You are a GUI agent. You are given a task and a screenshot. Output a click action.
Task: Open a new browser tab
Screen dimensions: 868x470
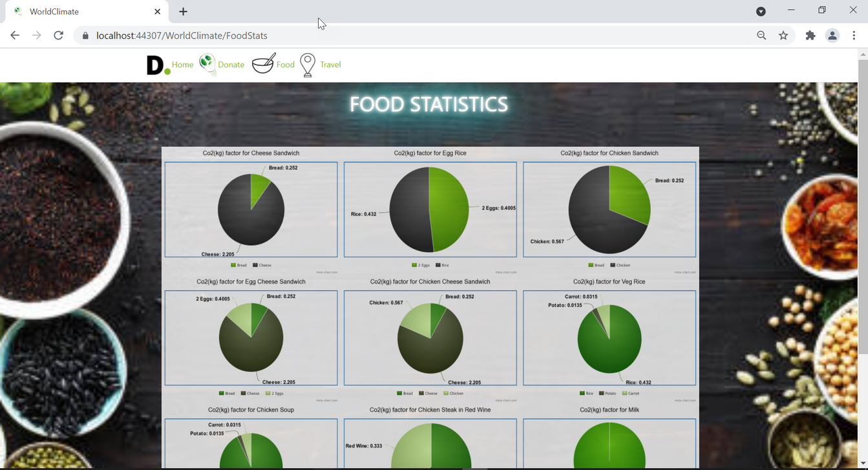click(184, 12)
